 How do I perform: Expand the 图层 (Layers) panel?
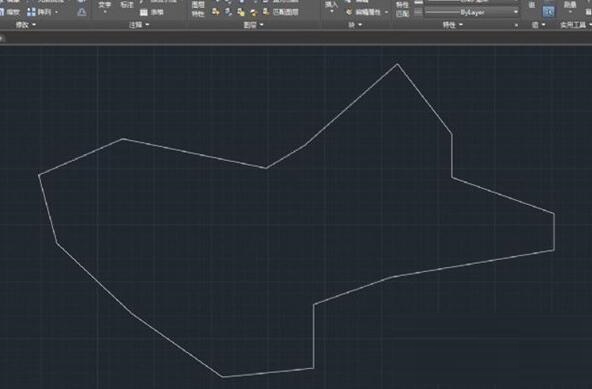click(253, 25)
